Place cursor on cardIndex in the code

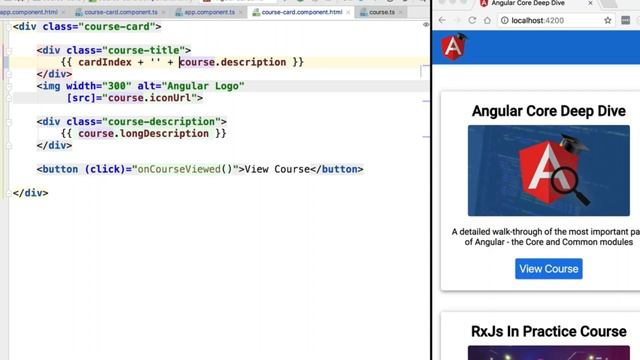pyautogui.click(x=105, y=62)
